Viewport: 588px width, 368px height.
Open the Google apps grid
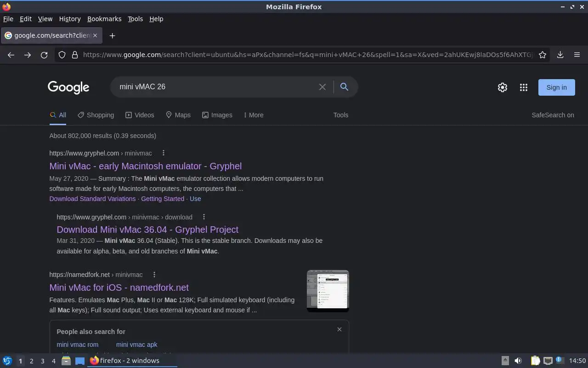[x=524, y=87]
